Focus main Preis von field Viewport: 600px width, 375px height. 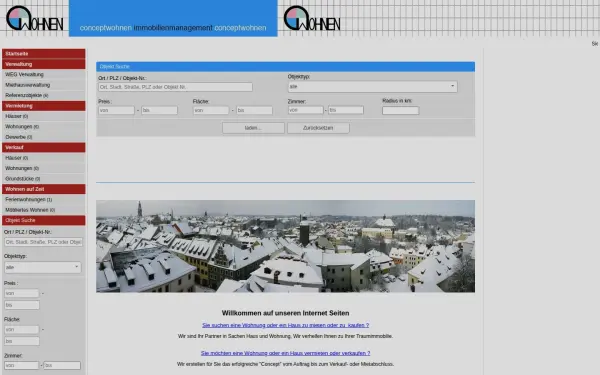pos(116,111)
